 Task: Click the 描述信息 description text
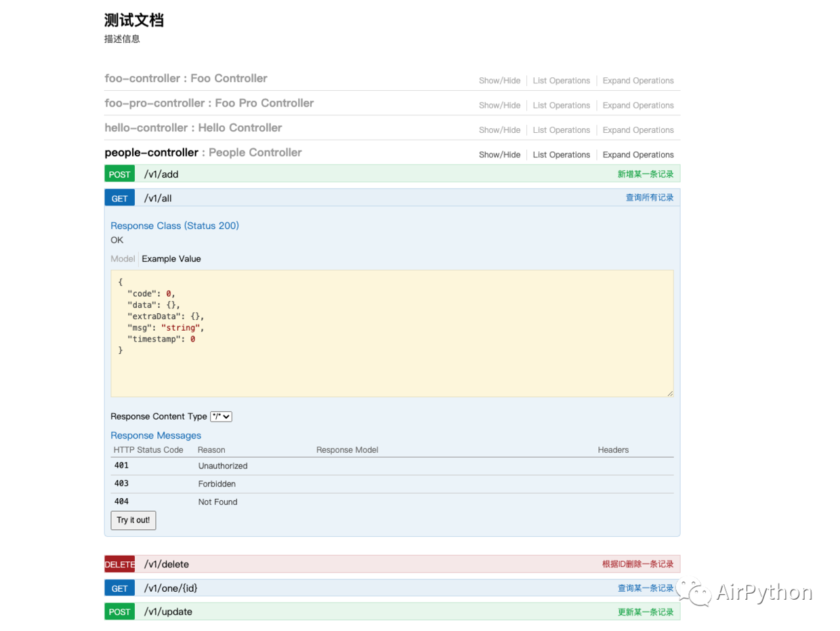122,39
